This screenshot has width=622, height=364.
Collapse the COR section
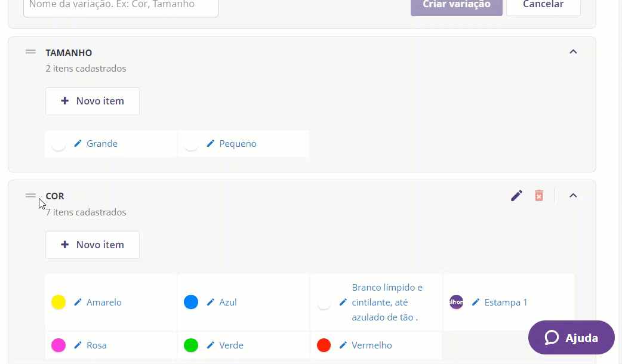pos(573,196)
